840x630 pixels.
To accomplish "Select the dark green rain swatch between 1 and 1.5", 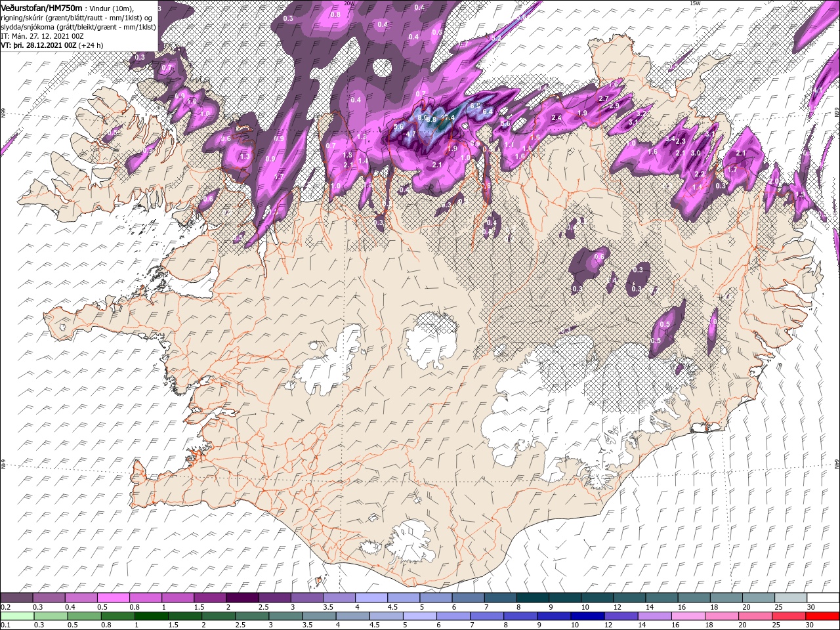I will (x=152, y=616).
